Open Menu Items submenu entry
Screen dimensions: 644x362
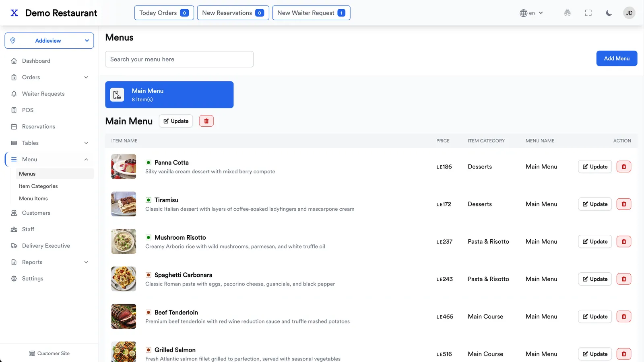tap(33, 199)
